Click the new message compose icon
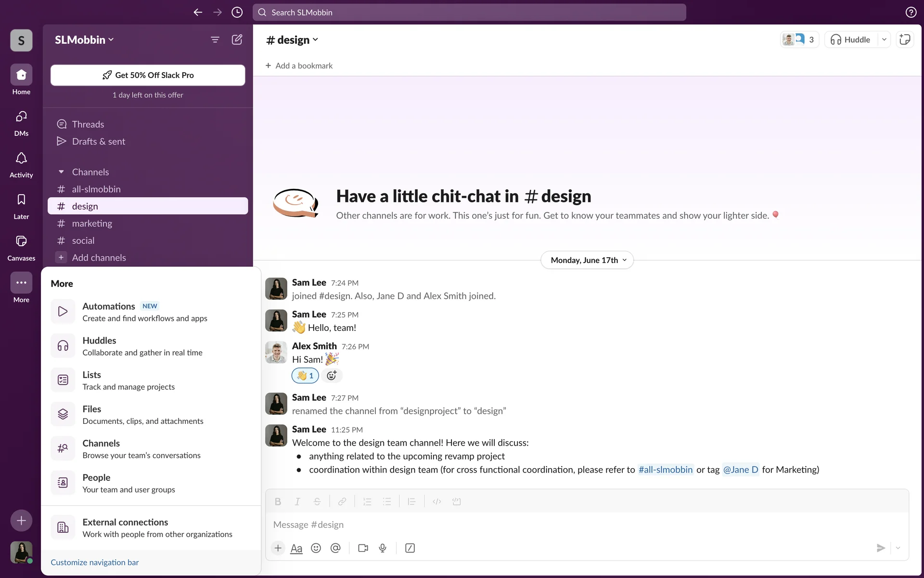The height and width of the screenshot is (578, 924). (x=237, y=39)
